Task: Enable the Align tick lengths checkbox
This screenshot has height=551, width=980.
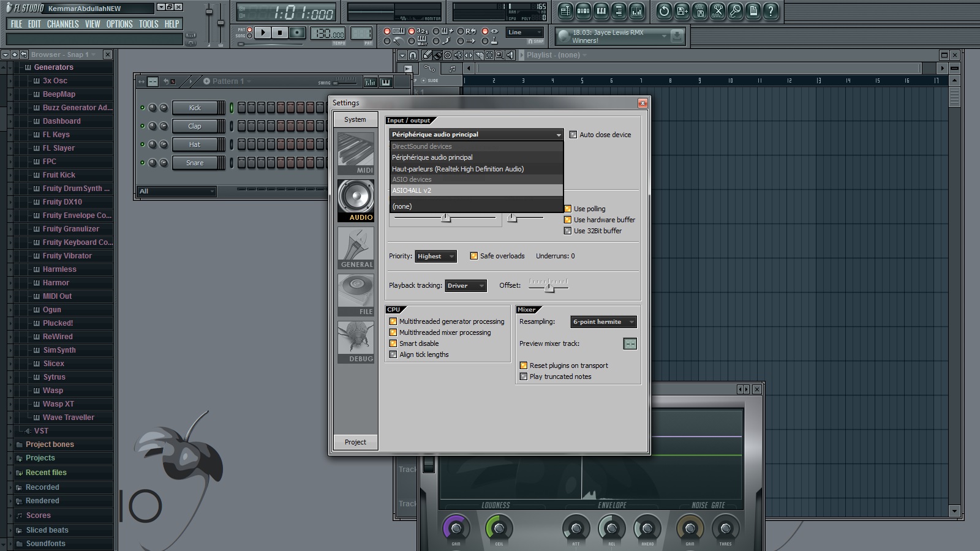Action: (393, 354)
